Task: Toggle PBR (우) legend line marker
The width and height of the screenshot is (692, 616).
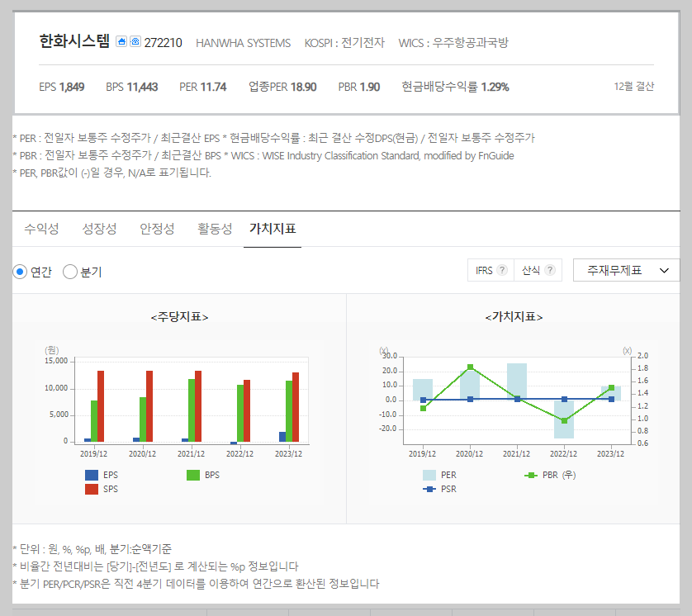Action: point(531,476)
